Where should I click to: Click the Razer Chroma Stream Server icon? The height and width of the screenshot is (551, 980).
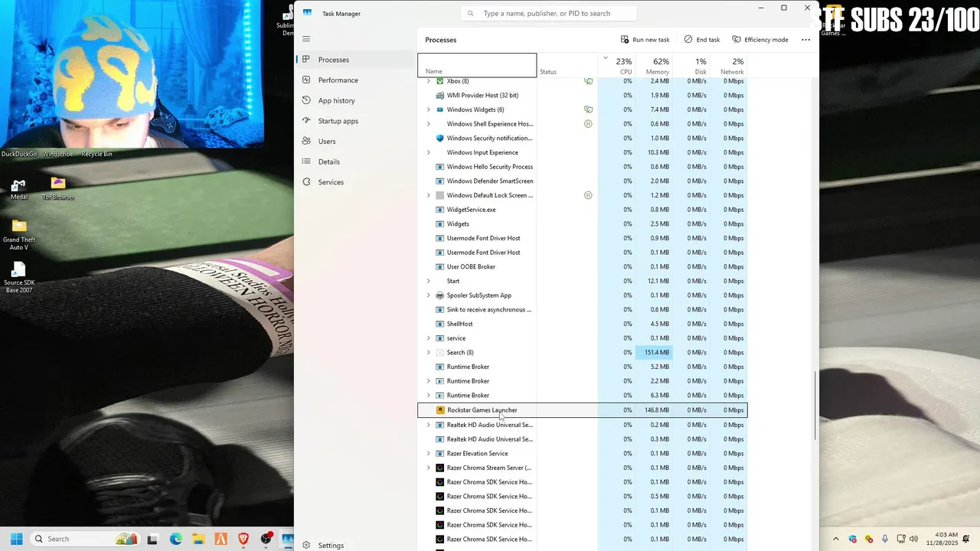point(439,468)
